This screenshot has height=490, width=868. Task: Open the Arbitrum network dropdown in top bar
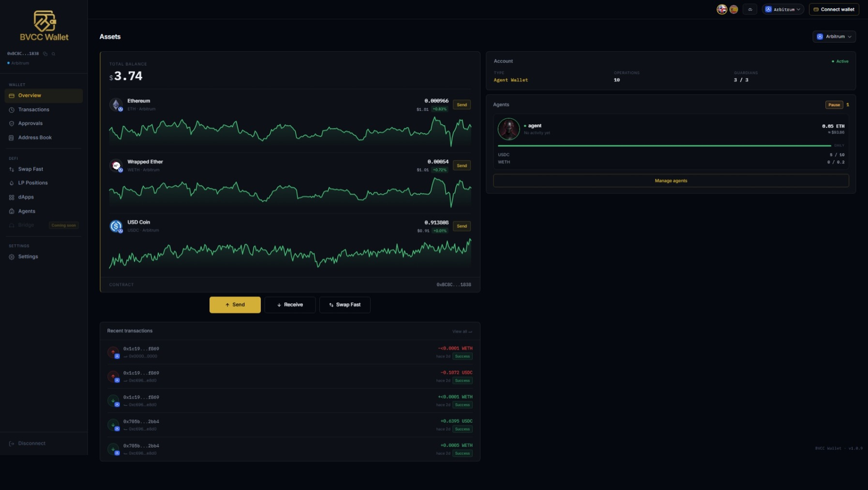pos(783,9)
